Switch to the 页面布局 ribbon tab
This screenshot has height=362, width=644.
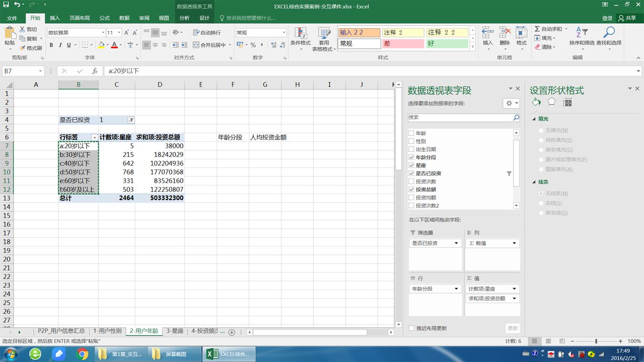(x=79, y=18)
